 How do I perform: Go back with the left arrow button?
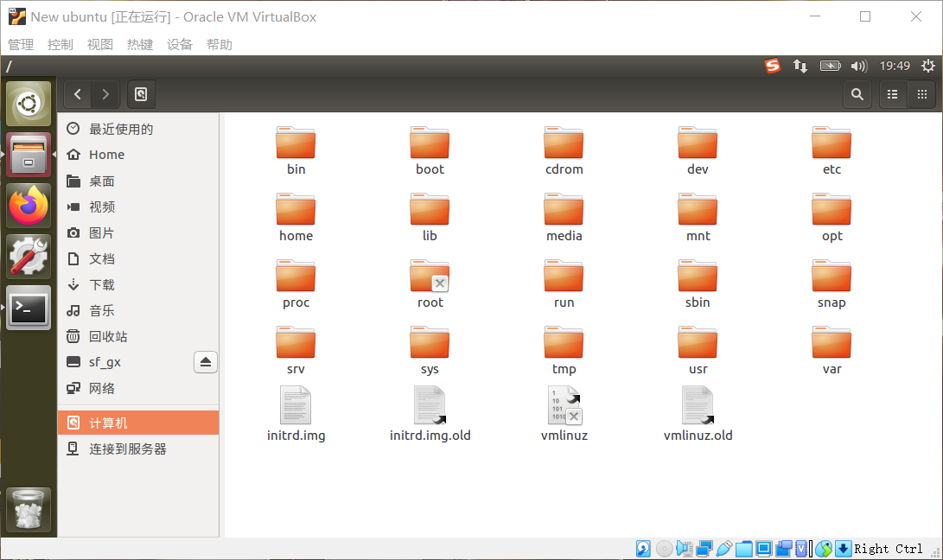(78, 94)
